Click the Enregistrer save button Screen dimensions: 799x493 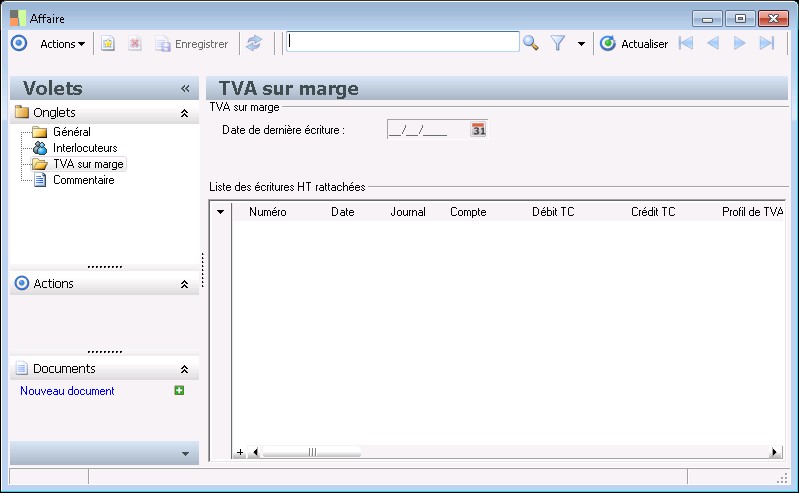pyautogui.click(x=192, y=44)
